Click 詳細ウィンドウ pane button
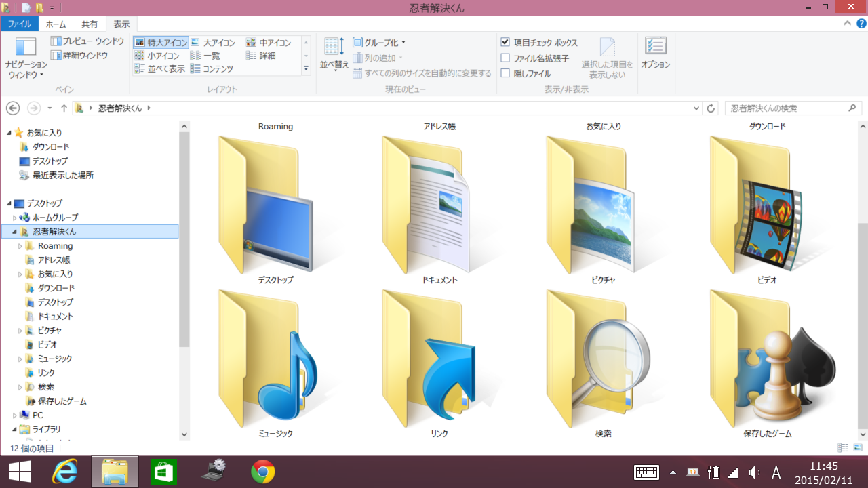This screenshot has width=868, height=488. [x=79, y=56]
